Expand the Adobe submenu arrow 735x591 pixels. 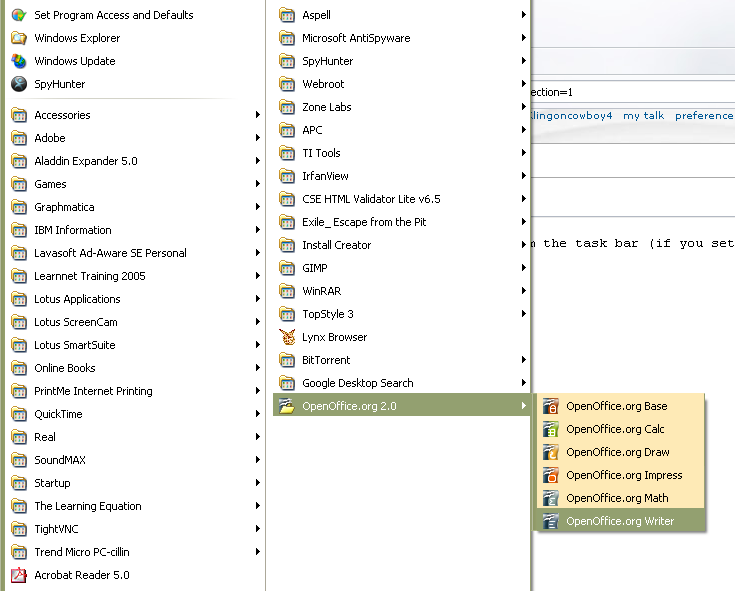point(257,138)
